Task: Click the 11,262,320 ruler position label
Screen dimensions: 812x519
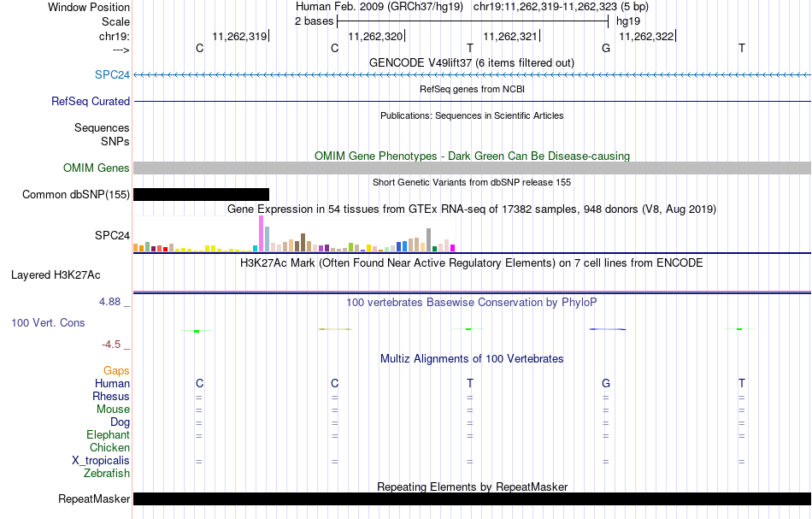Action: tap(375, 36)
